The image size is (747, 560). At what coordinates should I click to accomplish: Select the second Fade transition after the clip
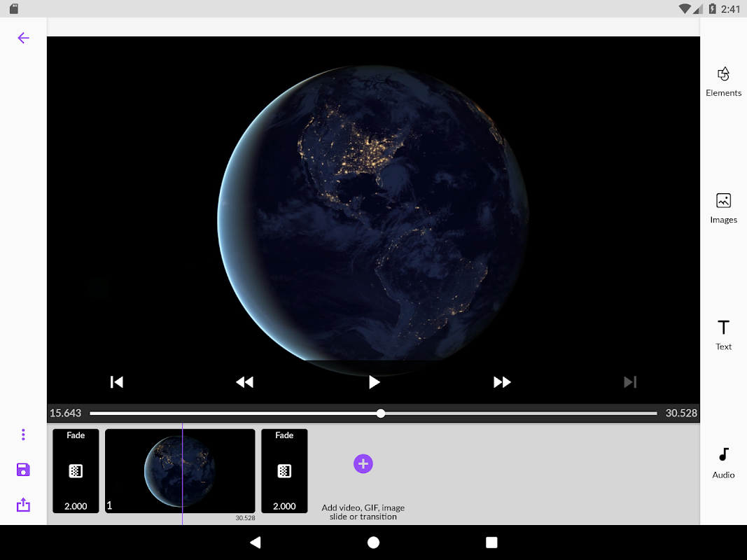click(x=284, y=471)
